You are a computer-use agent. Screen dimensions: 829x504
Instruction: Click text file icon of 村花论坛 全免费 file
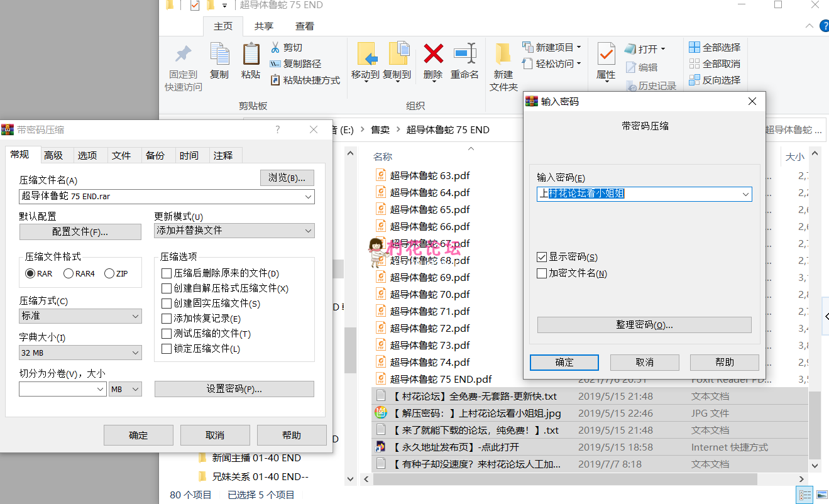[380, 396]
